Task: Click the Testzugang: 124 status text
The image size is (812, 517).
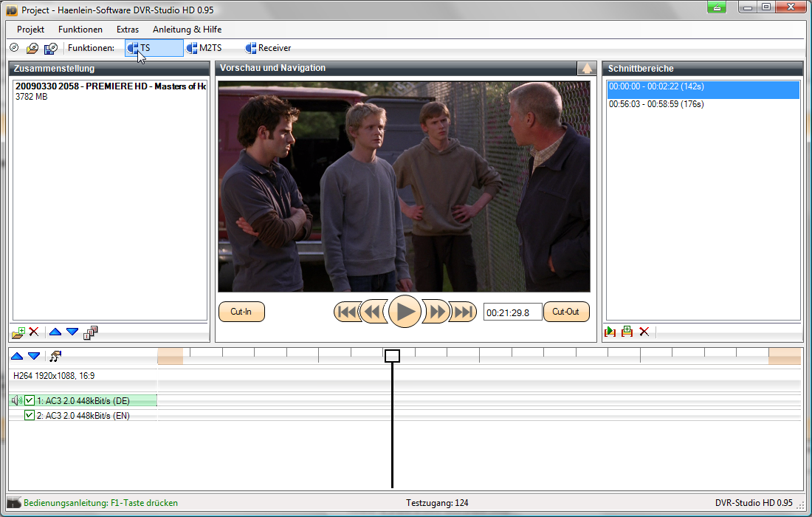Action: point(437,503)
